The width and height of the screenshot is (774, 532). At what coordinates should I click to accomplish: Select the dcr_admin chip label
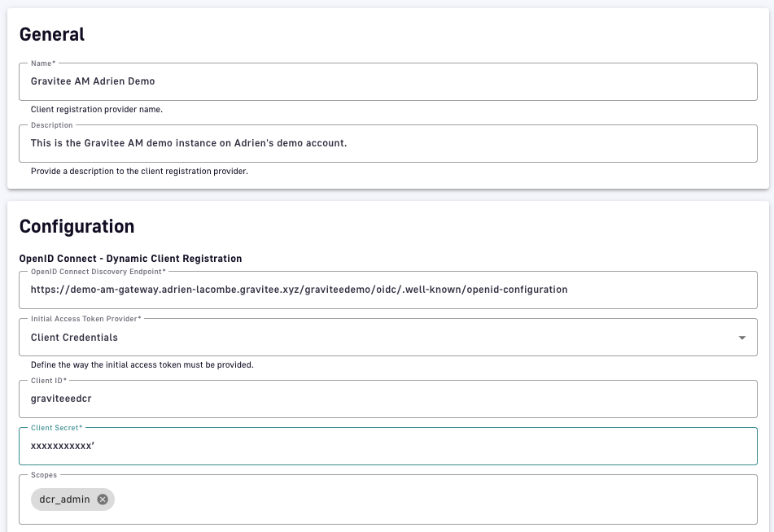64,499
